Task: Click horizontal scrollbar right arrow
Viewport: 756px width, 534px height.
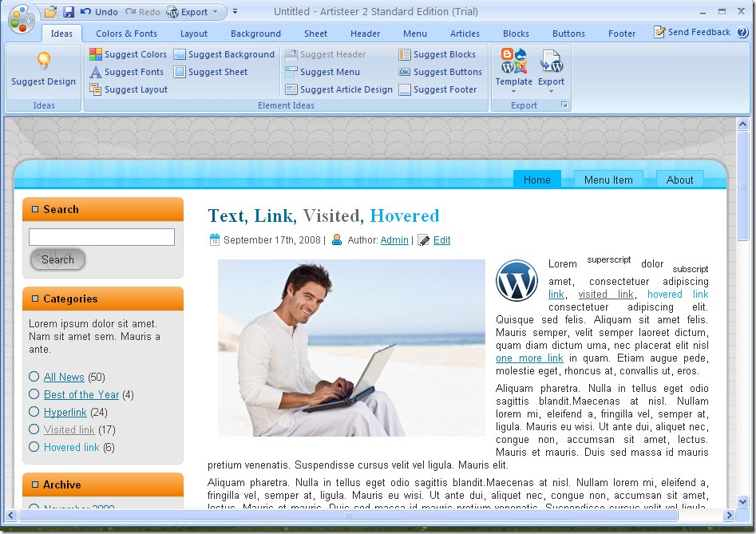Action: pyautogui.click(x=729, y=515)
